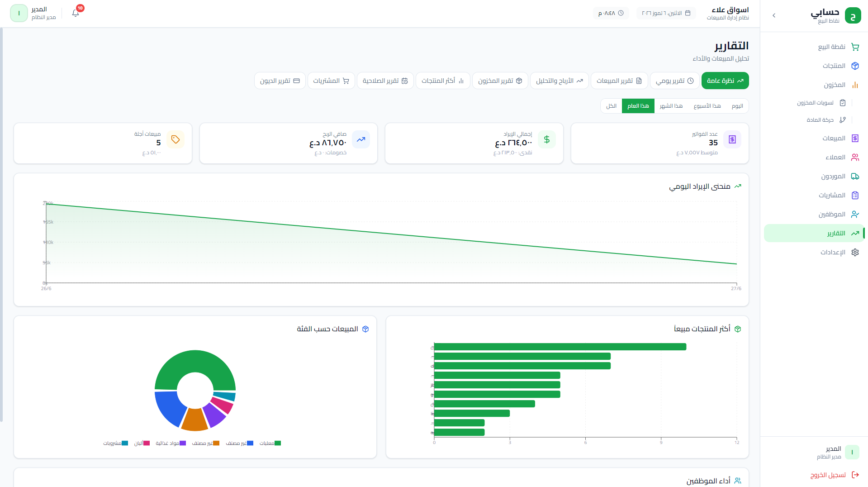Viewport: 868px width, 487px height.
Task: Click the shopping cart icon for نقطة البيع
Action: (x=855, y=47)
